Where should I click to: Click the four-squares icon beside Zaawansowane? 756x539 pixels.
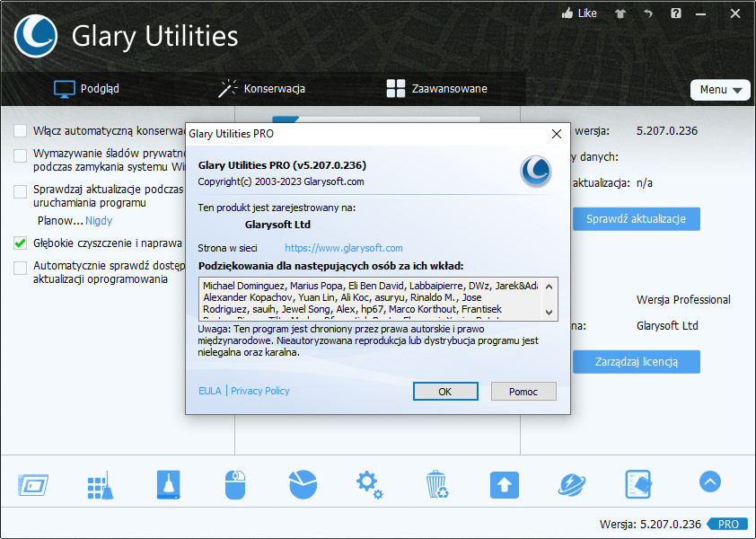click(396, 89)
